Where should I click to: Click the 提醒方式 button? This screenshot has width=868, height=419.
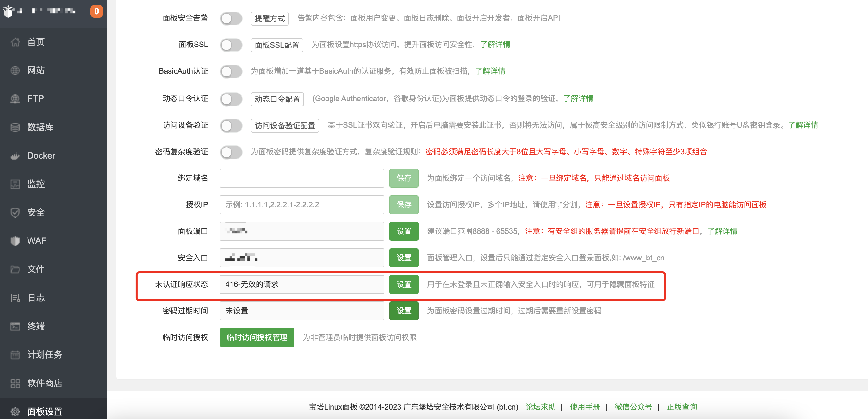coord(270,19)
